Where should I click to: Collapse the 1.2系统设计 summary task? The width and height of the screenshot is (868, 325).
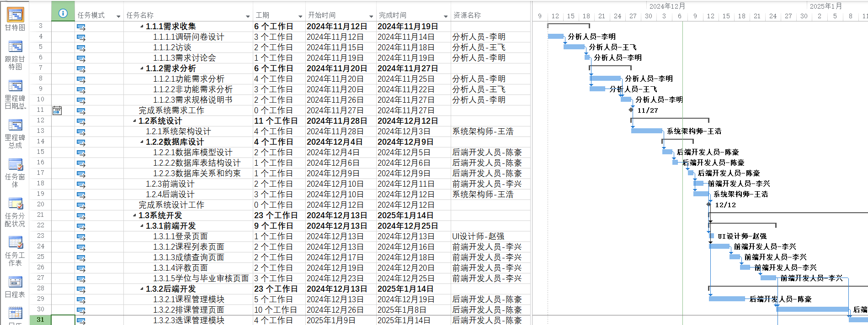coord(134,121)
